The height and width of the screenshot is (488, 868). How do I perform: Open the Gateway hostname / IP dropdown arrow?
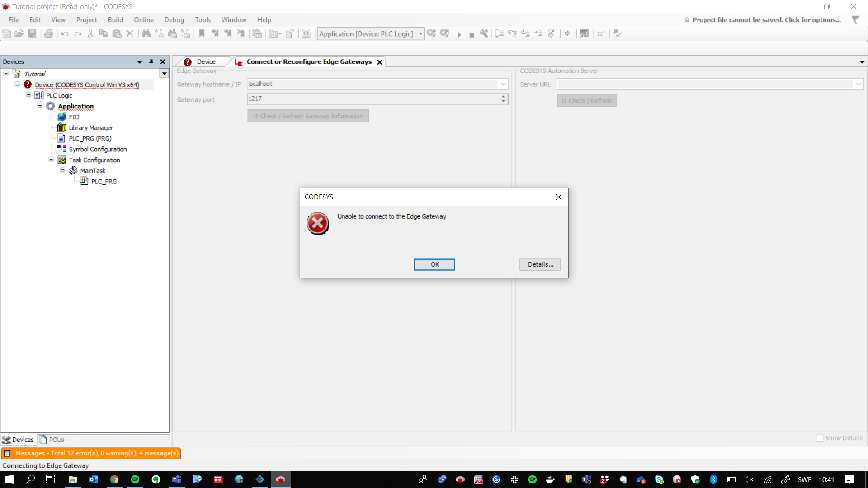tap(503, 84)
